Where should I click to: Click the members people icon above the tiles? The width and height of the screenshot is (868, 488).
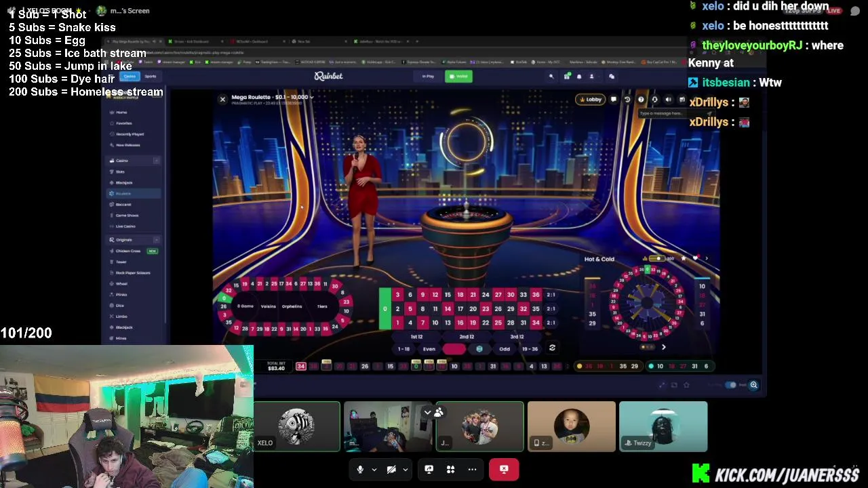439,412
